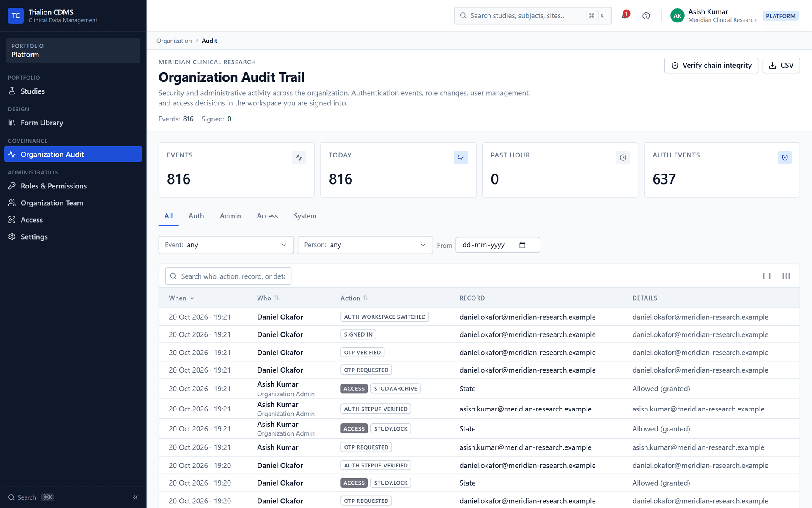Sort by the Action column

[x=354, y=298]
